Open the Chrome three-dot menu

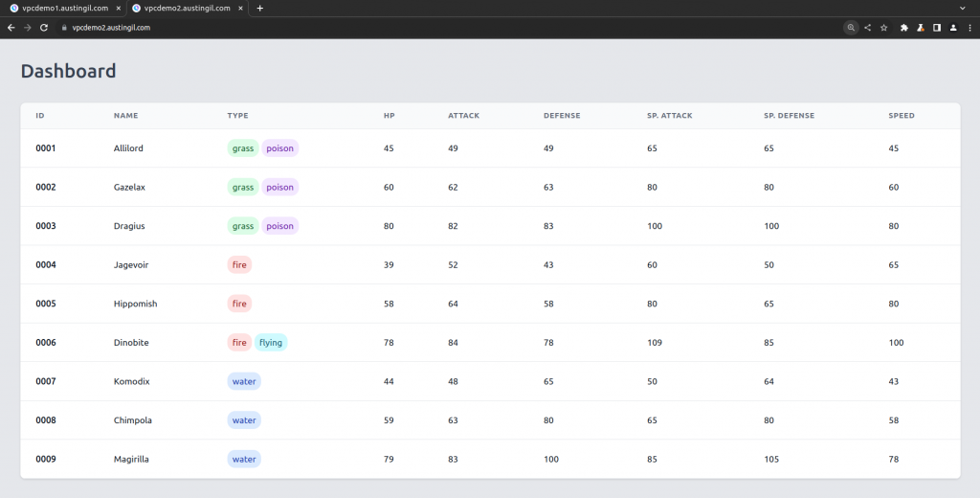[969, 28]
